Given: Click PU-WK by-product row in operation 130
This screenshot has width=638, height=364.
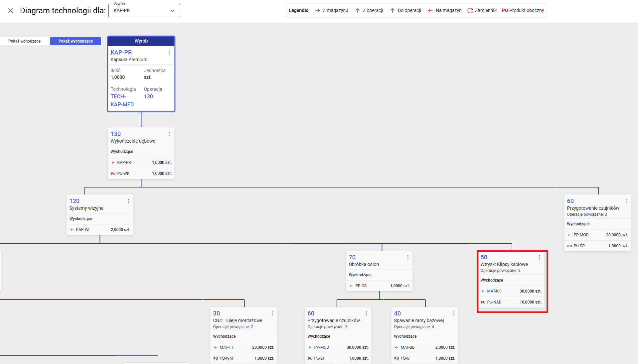Looking at the screenshot, I should [x=141, y=174].
